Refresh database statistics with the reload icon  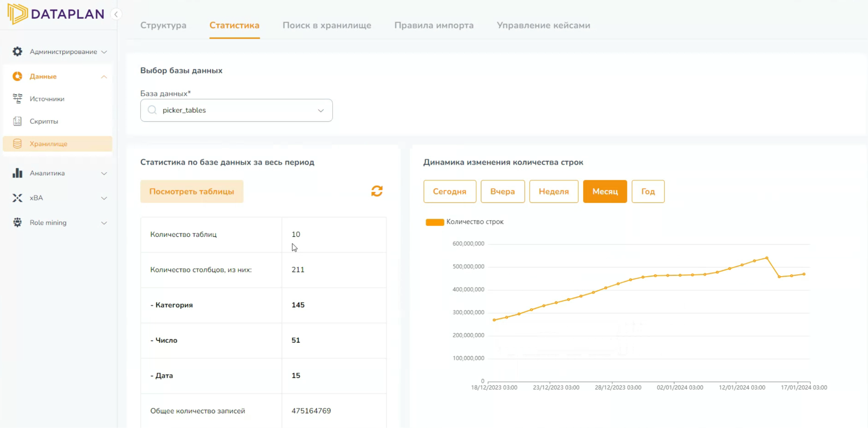pyautogui.click(x=377, y=191)
